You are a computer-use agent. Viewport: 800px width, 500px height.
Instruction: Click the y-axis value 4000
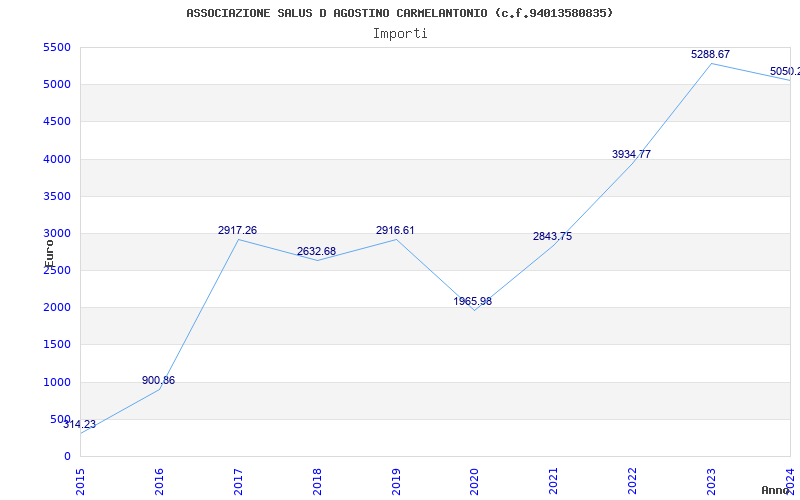click(x=57, y=159)
